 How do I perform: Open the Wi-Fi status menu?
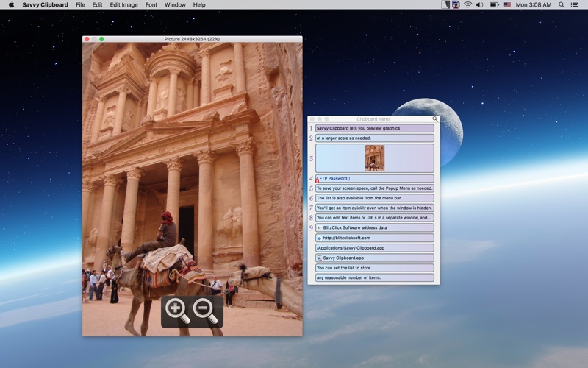(467, 5)
